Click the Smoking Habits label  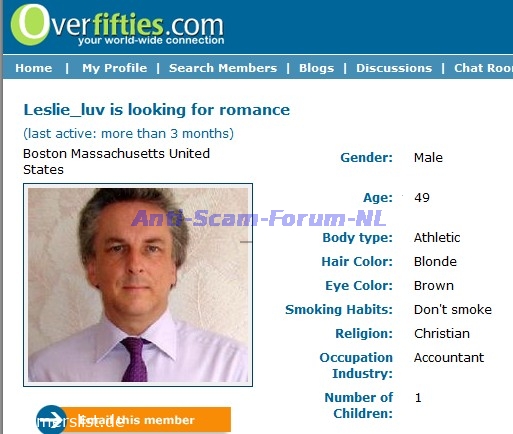click(x=339, y=309)
